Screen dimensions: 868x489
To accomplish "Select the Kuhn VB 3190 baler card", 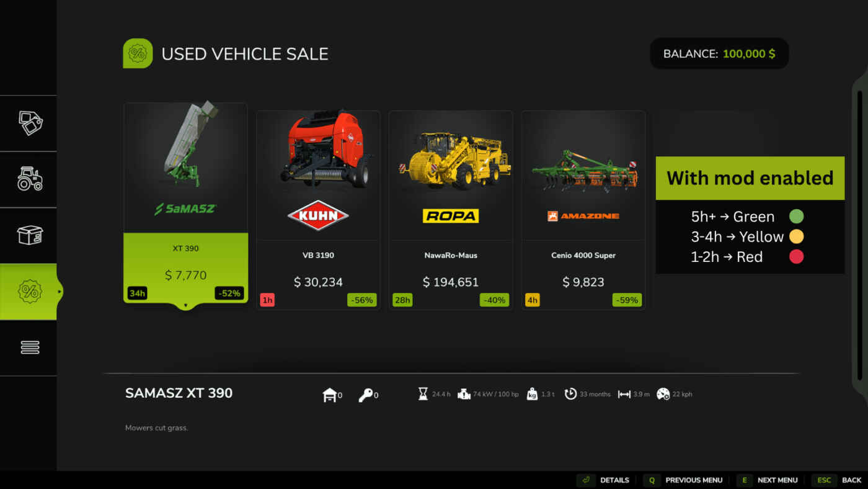I will (x=318, y=210).
